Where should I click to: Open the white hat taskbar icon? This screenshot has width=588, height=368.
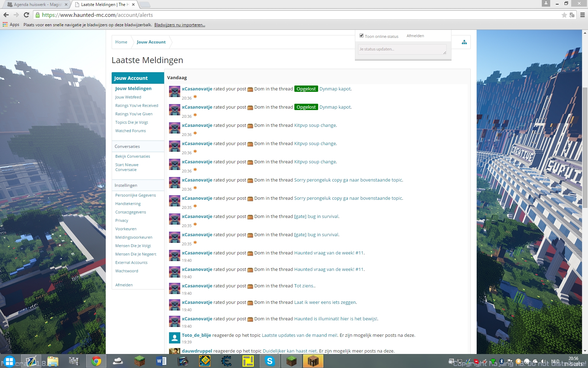coord(118,361)
